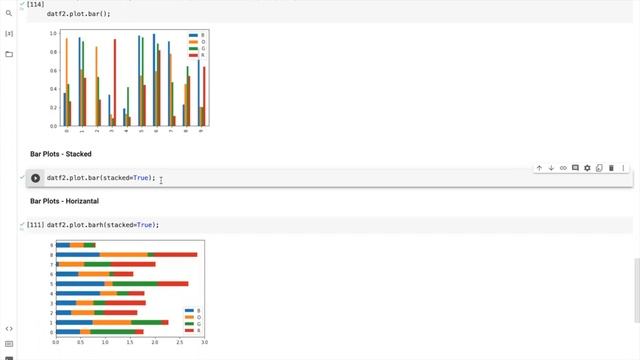
Task: Delete the selected cell
Action: click(611, 168)
